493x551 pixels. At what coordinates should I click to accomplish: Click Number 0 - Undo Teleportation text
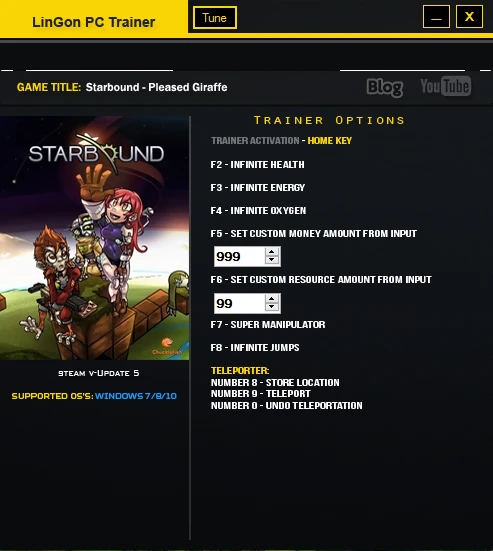(x=286, y=406)
